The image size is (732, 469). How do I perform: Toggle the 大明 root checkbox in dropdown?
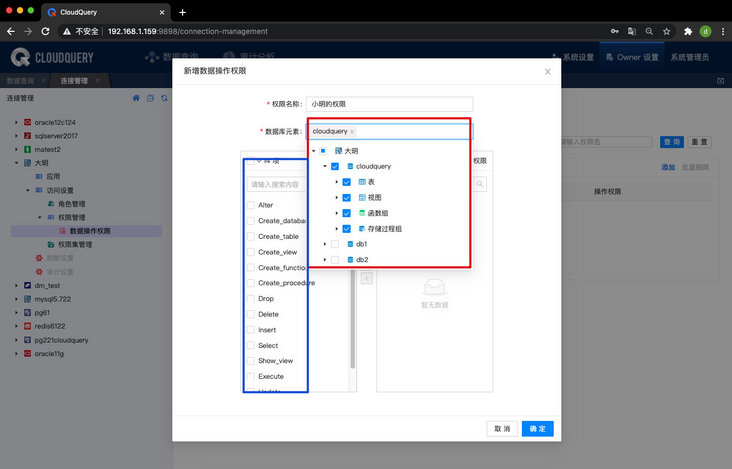323,151
